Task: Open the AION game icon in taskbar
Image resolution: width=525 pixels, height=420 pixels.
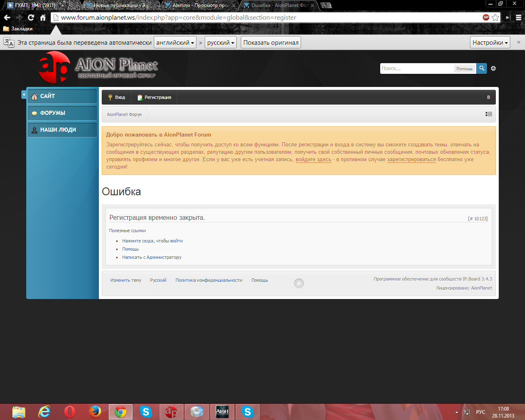Action: pyautogui.click(x=222, y=412)
